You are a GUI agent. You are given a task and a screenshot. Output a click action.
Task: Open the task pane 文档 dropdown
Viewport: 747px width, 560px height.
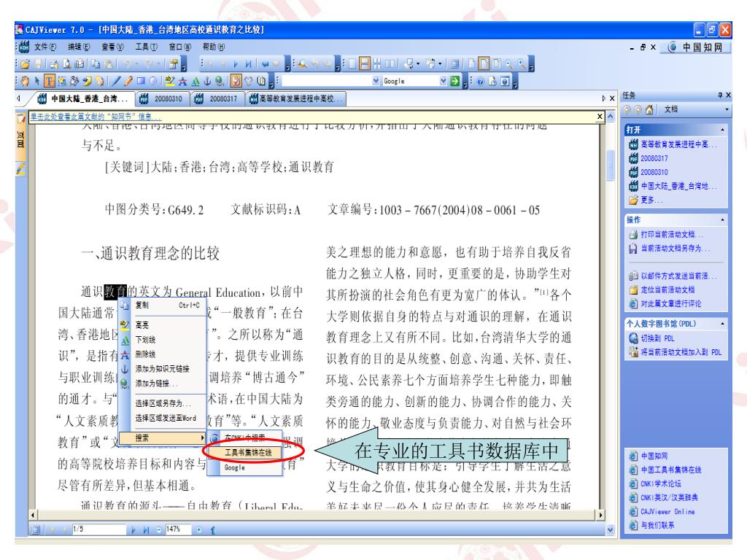[727, 109]
